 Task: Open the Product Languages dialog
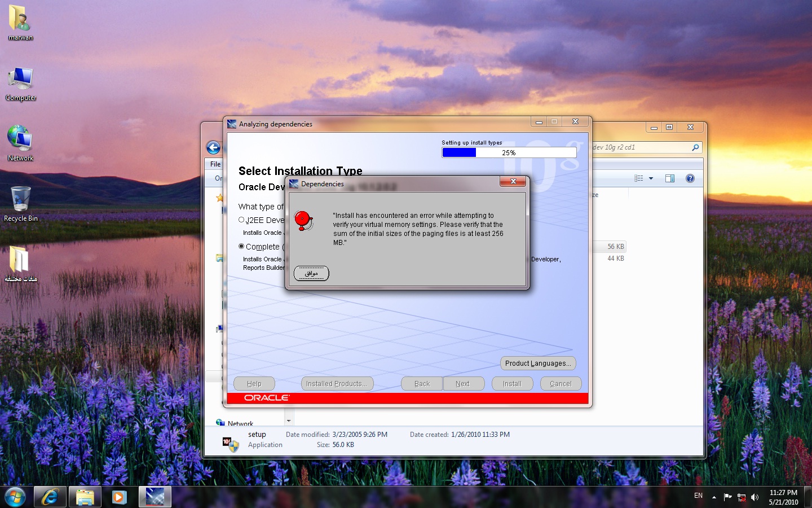click(x=538, y=363)
